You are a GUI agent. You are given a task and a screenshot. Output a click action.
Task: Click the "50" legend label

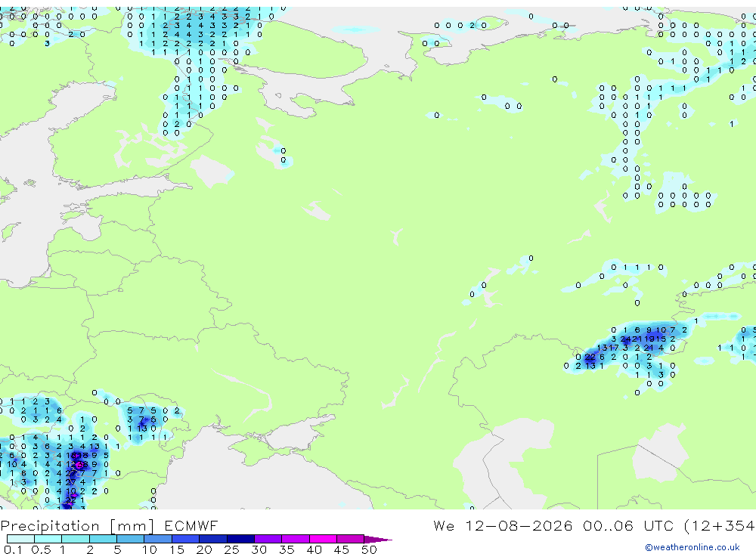(x=369, y=549)
